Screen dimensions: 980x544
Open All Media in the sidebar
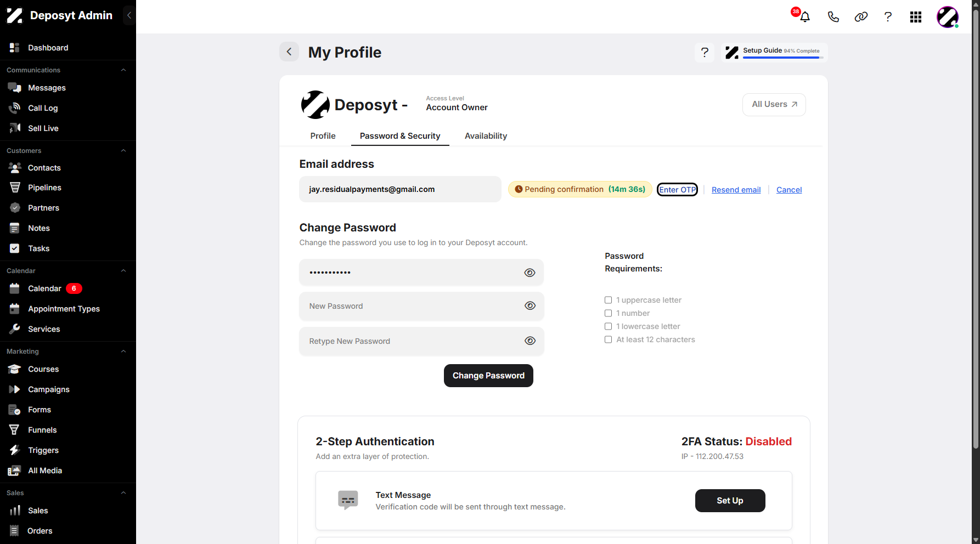45,471
